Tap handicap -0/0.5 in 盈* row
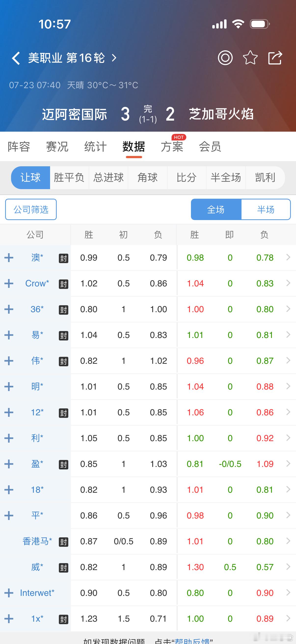The height and width of the screenshot is (644, 296). 230,464
